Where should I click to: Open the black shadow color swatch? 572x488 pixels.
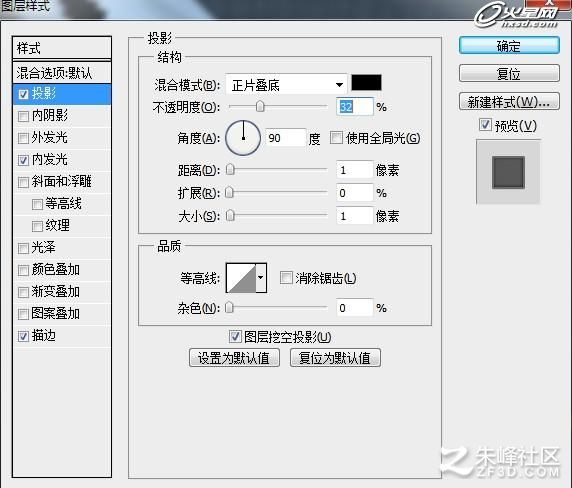(x=366, y=82)
